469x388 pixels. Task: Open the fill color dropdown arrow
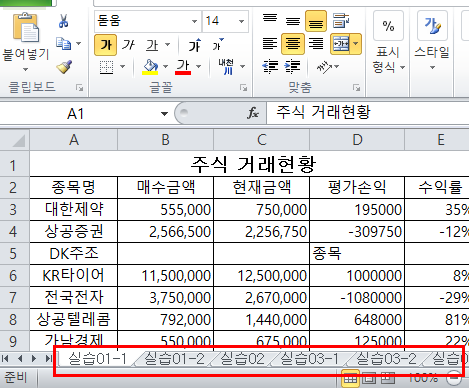(x=165, y=67)
